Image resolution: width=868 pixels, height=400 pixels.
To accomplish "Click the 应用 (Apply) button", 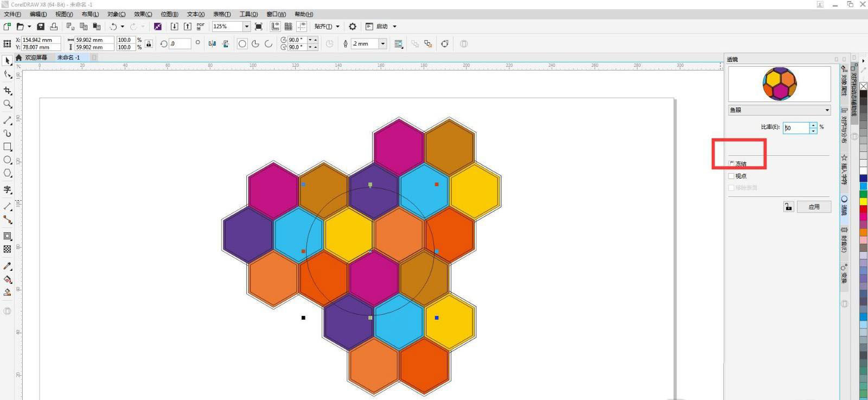I will click(814, 207).
